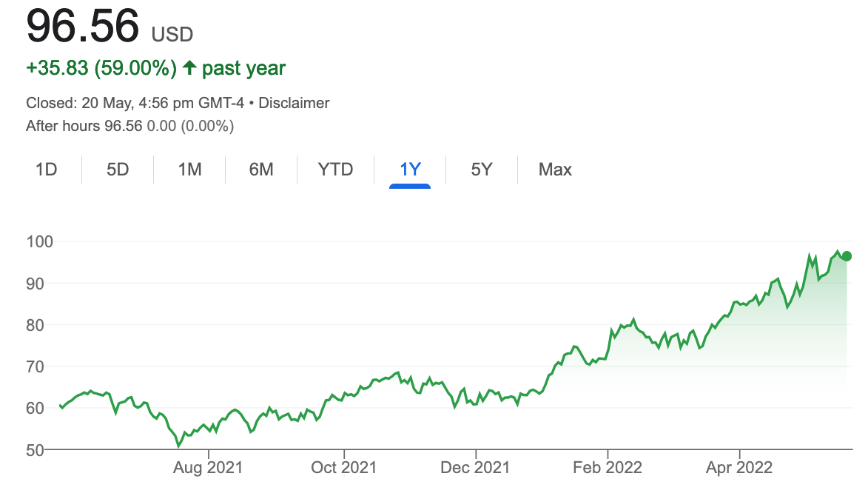This screenshot has height=499, width=868.
Task: Click the 96.56 headline price
Action: pyautogui.click(x=82, y=27)
